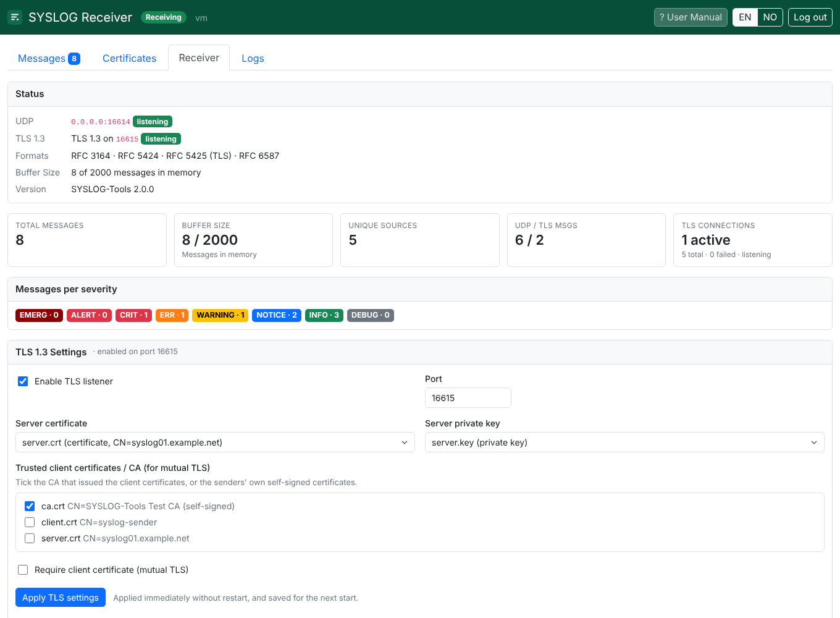This screenshot has height=618, width=840.
Task: Click the NOTICE · 2 severity badge
Action: tap(277, 315)
